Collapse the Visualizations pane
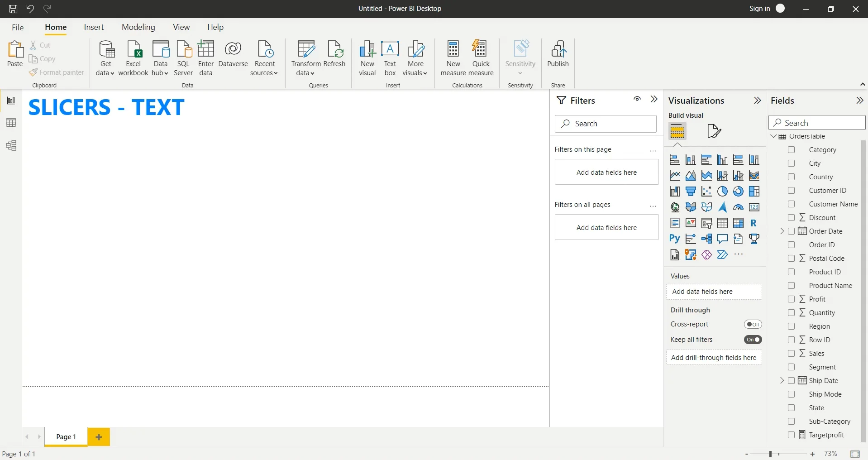This screenshot has height=460, width=868. point(757,101)
